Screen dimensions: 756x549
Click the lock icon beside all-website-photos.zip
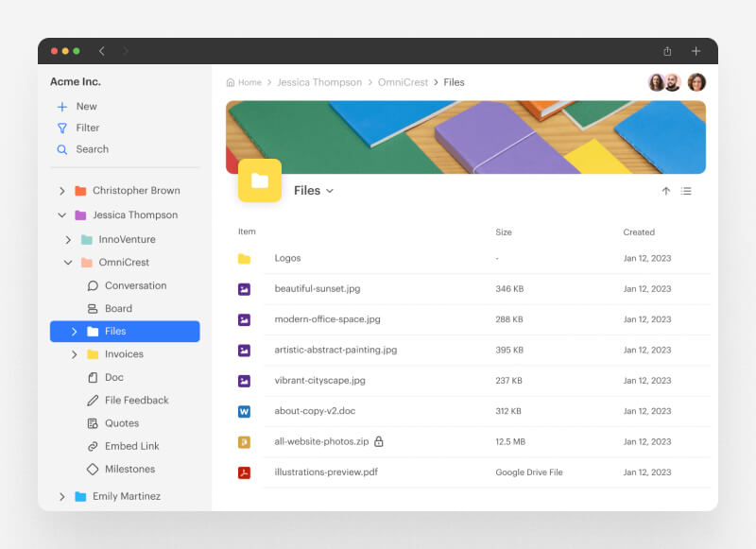pyautogui.click(x=379, y=441)
